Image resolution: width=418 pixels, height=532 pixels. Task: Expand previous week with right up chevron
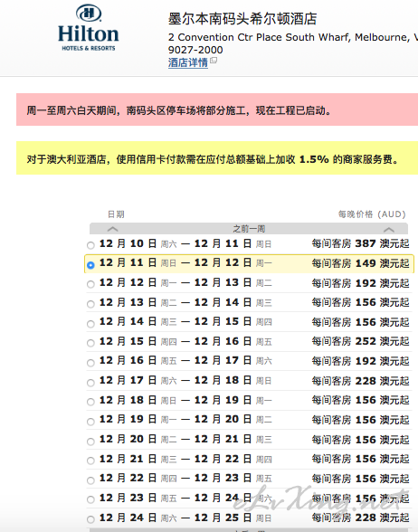coord(389,230)
